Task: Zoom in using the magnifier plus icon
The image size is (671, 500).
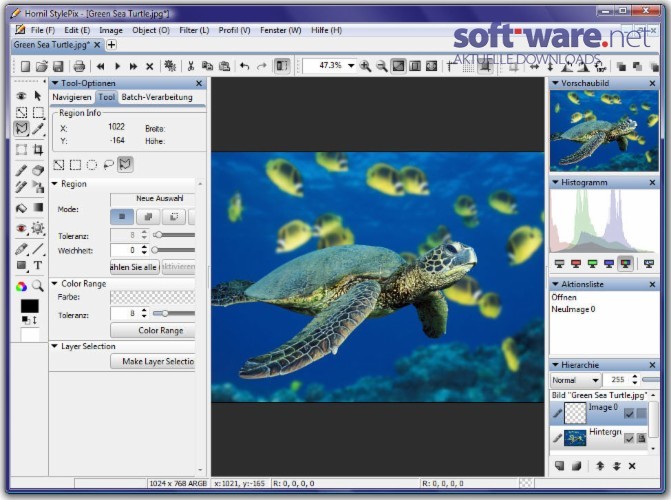Action: (365, 66)
